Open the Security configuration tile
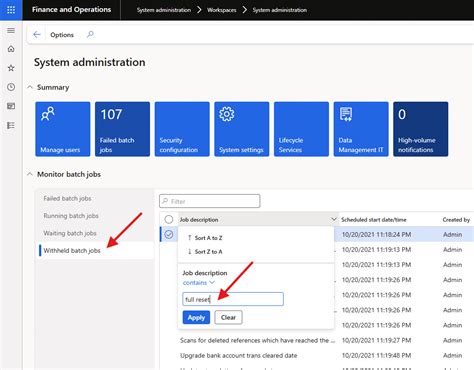474x370 pixels. pyautogui.click(x=182, y=129)
